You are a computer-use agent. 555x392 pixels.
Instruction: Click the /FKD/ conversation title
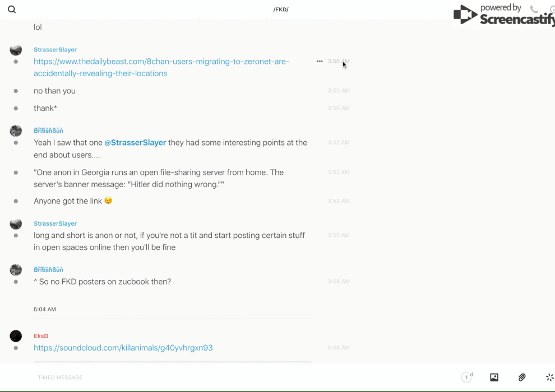pos(281,10)
